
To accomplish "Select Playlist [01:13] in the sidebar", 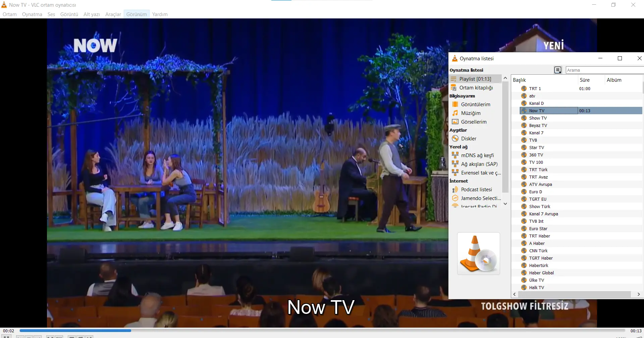I will point(475,79).
